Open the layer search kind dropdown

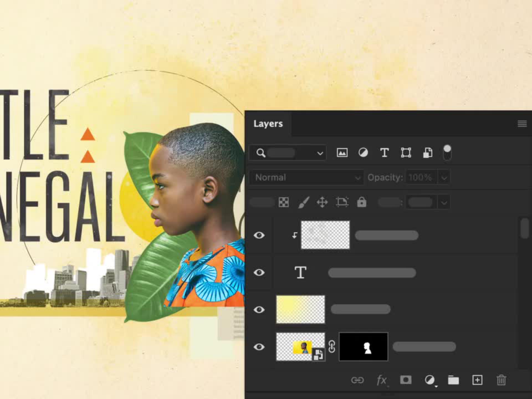320,153
